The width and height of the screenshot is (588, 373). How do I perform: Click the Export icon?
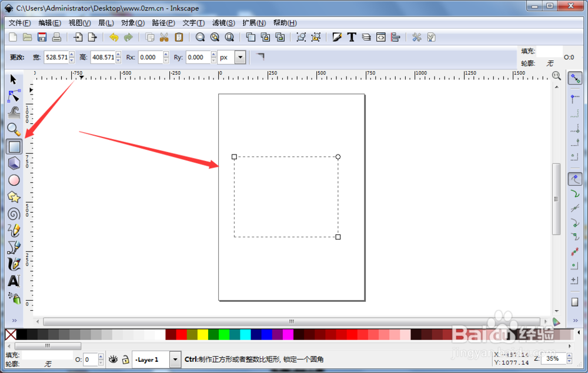click(92, 37)
